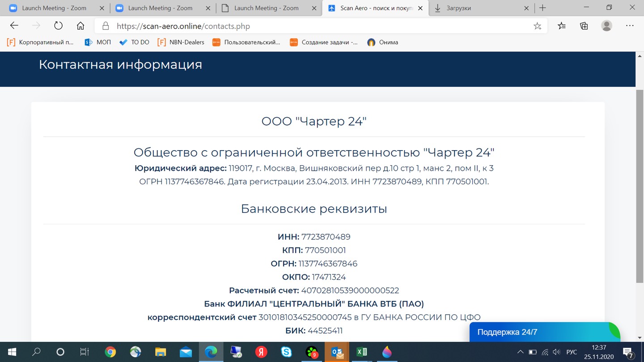Click the ИНН value 7723870489 in bank details
Screen dimensions: 644x362
pos(326,237)
